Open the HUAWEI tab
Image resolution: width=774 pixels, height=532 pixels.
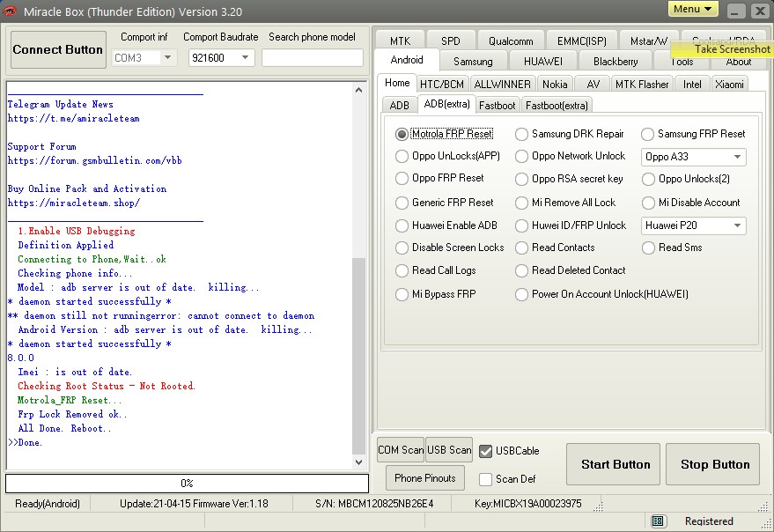click(x=543, y=62)
